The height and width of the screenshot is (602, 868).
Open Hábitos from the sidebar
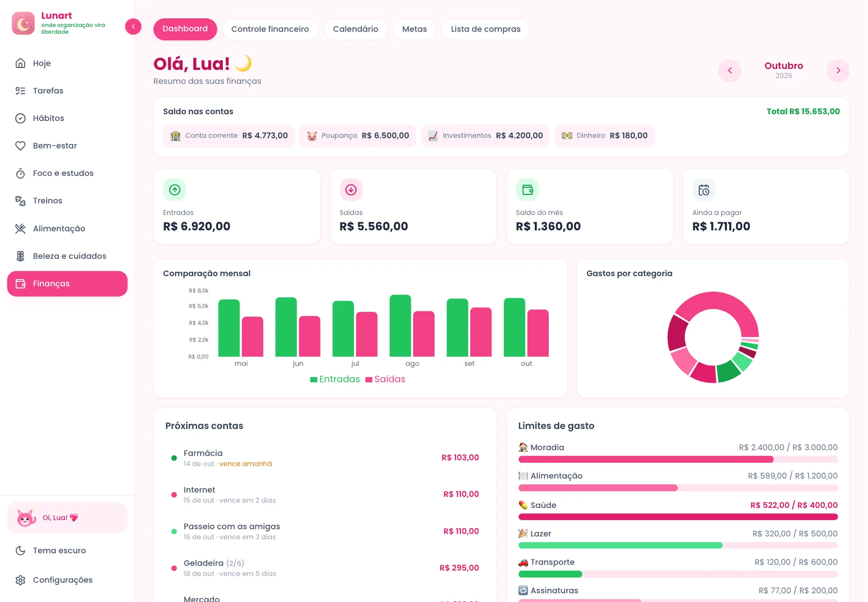pos(67,118)
